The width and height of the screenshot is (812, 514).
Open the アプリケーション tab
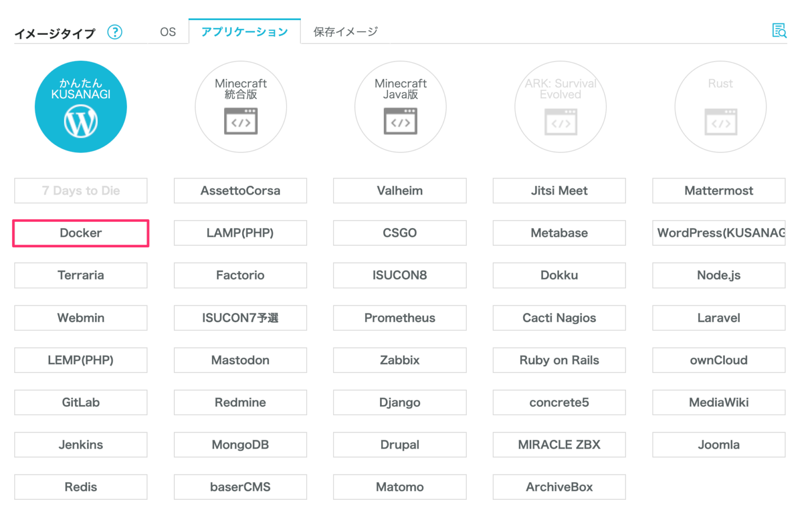[244, 31]
